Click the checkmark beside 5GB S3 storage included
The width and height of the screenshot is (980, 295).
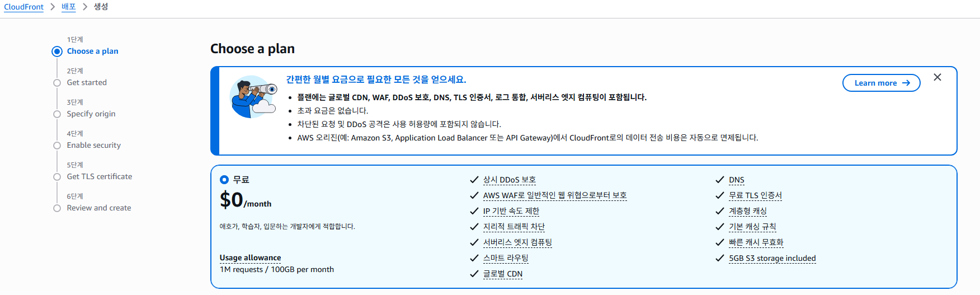coord(720,258)
